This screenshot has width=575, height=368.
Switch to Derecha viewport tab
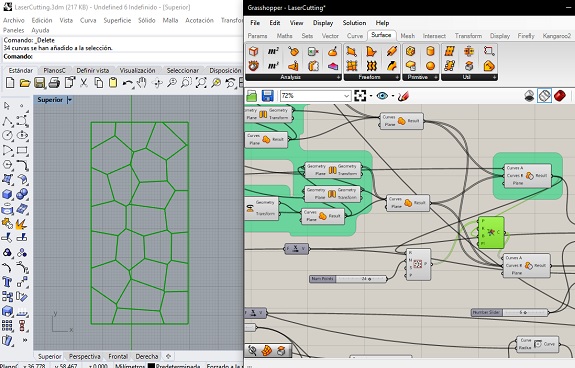[x=147, y=356]
